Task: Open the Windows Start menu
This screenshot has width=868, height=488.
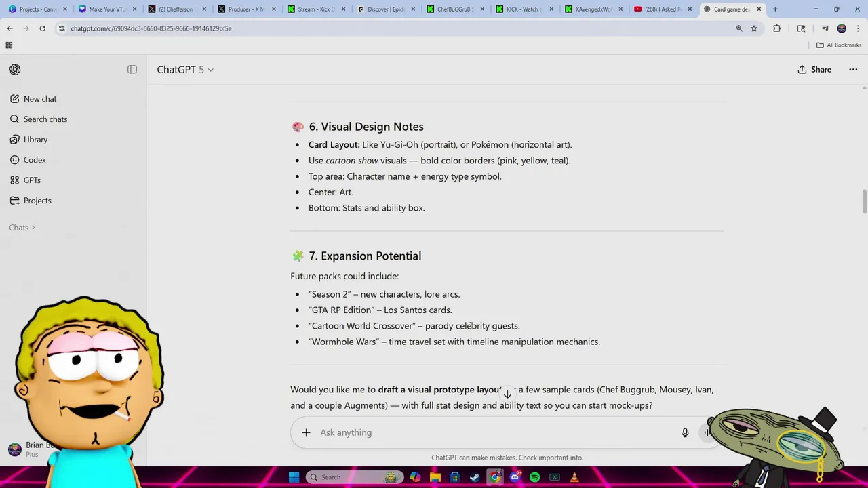Action: click(x=294, y=477)
